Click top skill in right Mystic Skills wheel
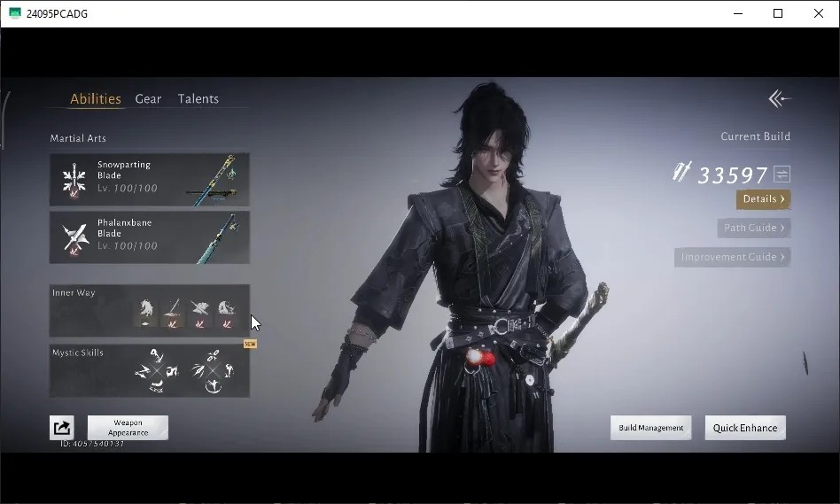Viewport: 840px width, 504px height. (x=214, y=355)
